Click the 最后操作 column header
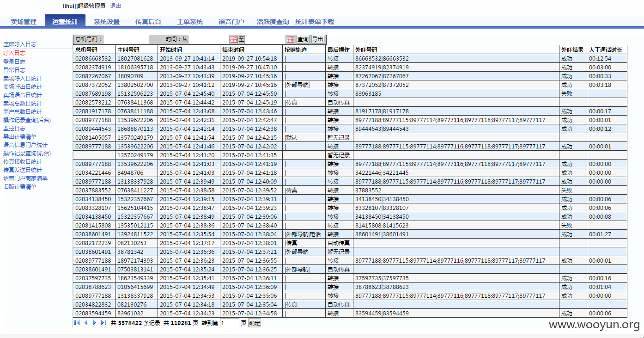 point(339,49)
